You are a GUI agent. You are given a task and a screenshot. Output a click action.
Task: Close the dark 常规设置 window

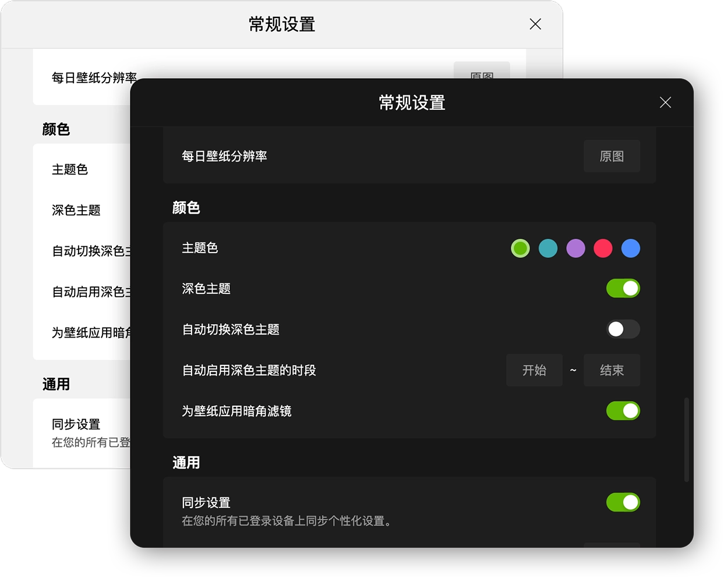(665, 102)
